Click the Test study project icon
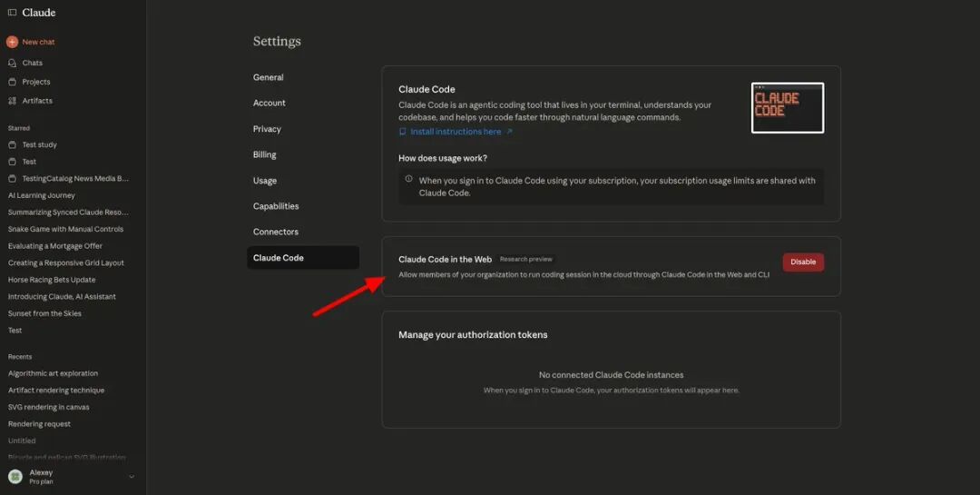This screenshot has width=980, height=495. (x=12, y=144)
